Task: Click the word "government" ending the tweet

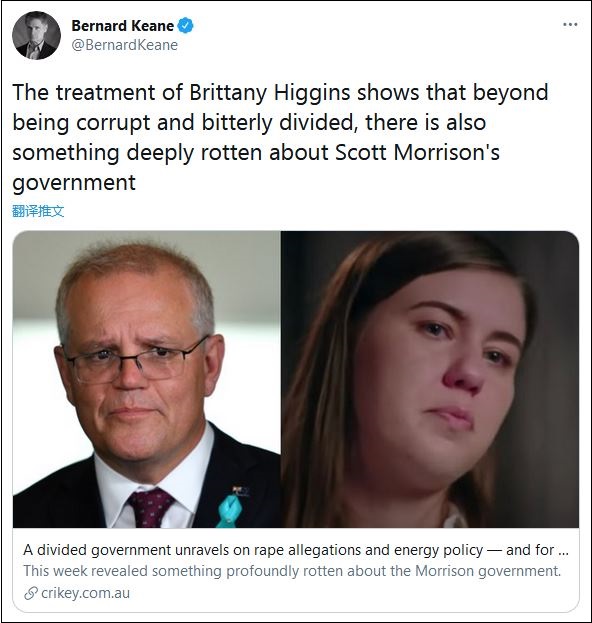Action: pos(74,184)
